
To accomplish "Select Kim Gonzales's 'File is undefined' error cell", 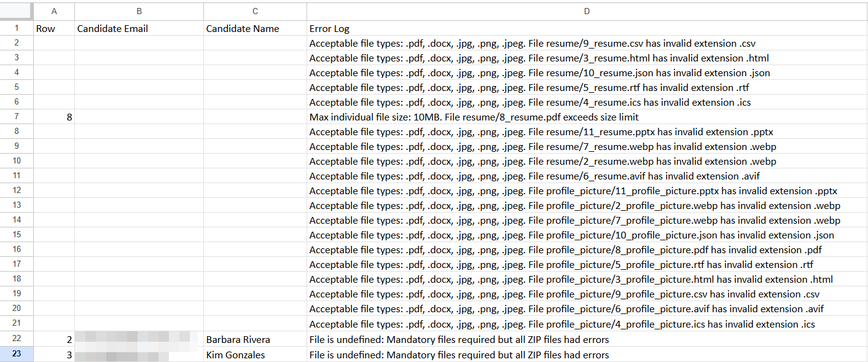I will coord(587,355).
